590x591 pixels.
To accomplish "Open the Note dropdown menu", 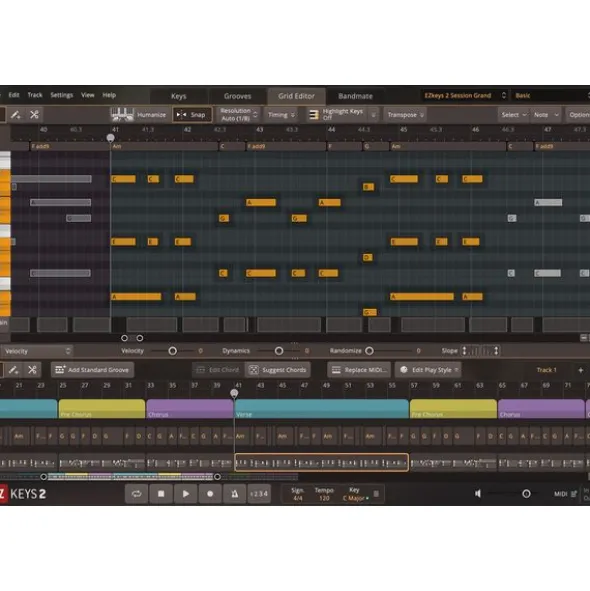I will point(546,115).
